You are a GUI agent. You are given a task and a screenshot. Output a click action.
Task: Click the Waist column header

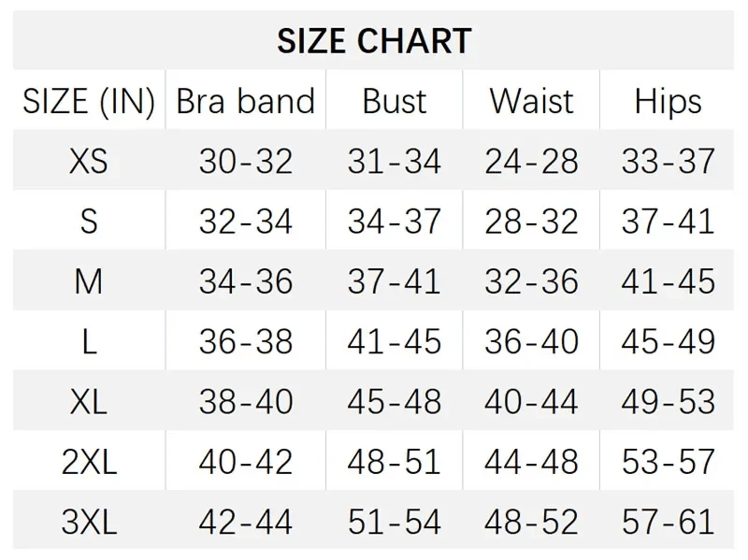[x=531, y=101]
